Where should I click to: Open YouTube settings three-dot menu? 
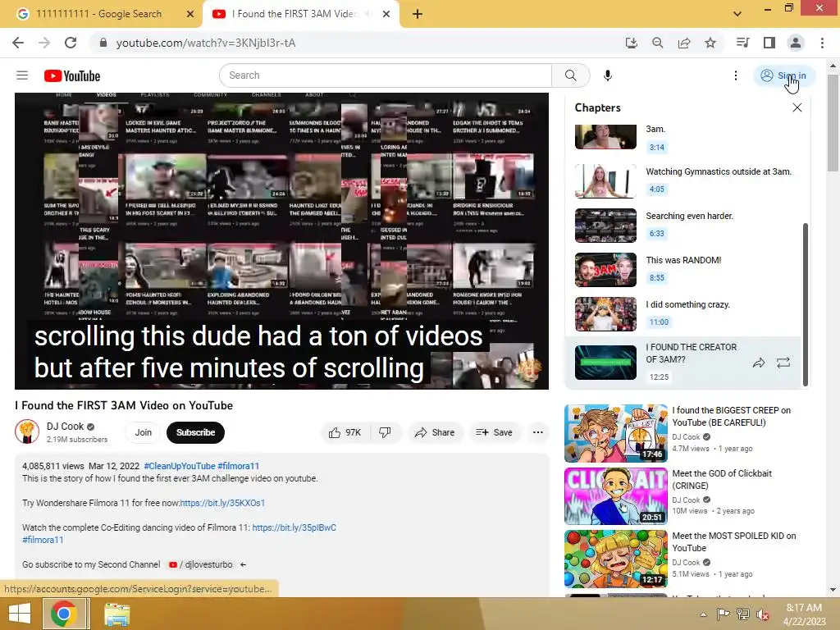pos(736,75)
